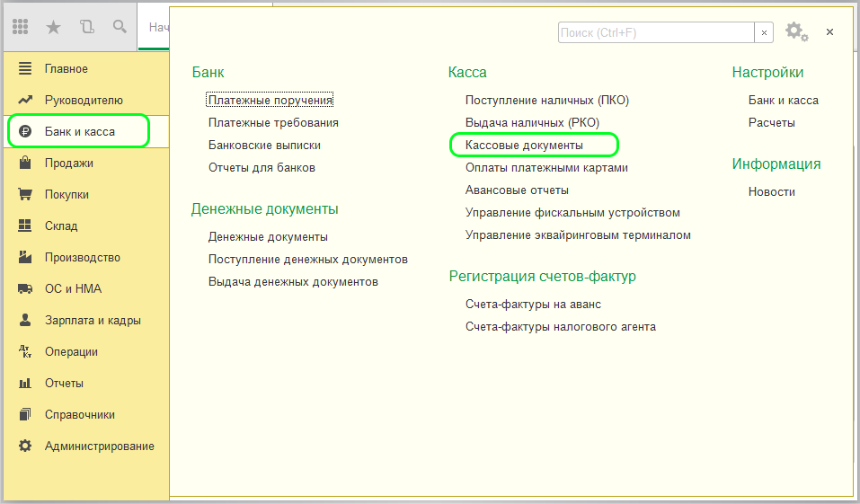The image size is (860, 504).
Task: Switch to the Начальная страница tab
Action: tap(158, 28)
